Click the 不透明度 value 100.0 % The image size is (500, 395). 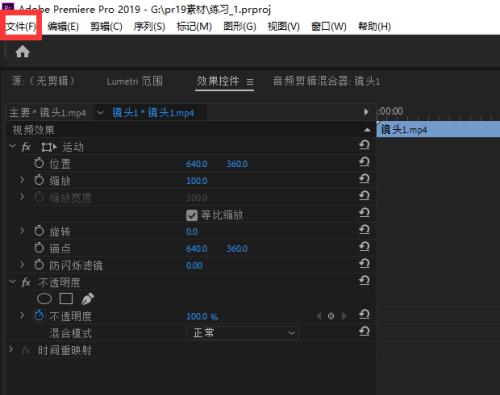(x=202, y=316)
